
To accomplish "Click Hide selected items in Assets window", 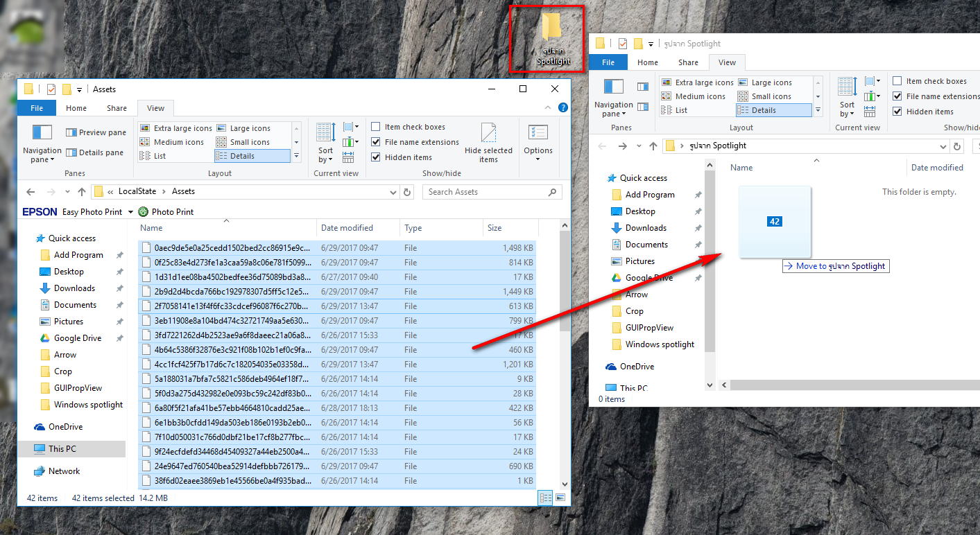I will point(488,143).
